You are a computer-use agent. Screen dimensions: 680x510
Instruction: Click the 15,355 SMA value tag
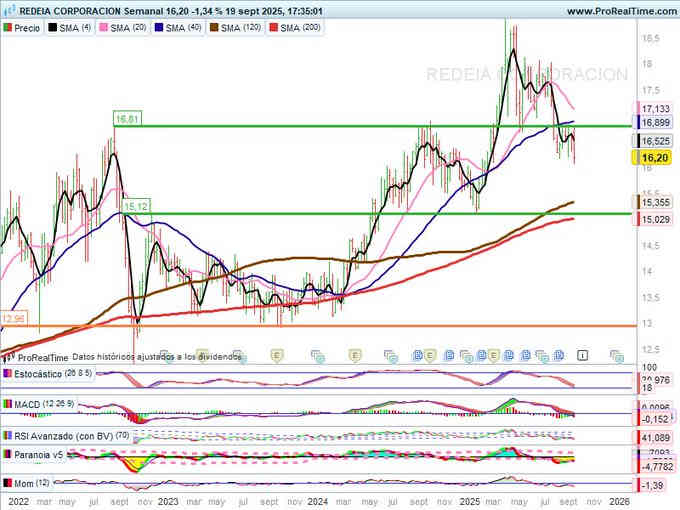pos(655,202)
